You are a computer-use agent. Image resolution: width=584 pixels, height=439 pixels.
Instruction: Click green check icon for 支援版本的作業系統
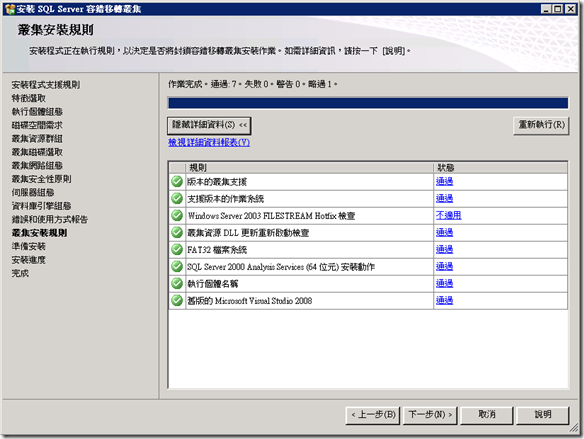[x=177, y=198]
